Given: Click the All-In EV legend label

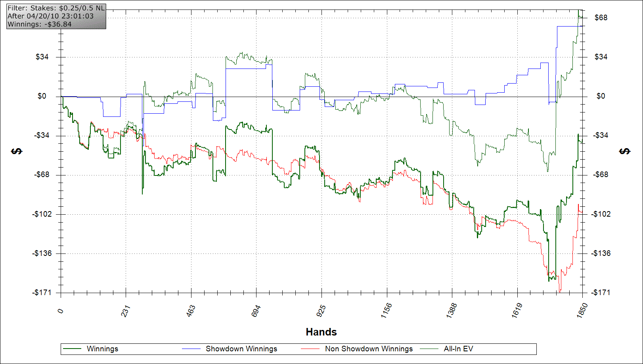Looking at the screenshot, I should click(x=458, y=349).
